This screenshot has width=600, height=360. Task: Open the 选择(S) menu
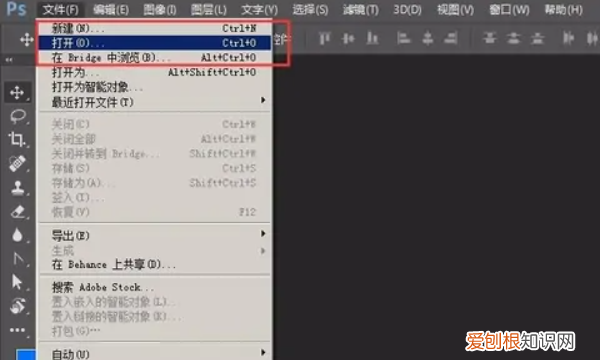tap(310, 9)
